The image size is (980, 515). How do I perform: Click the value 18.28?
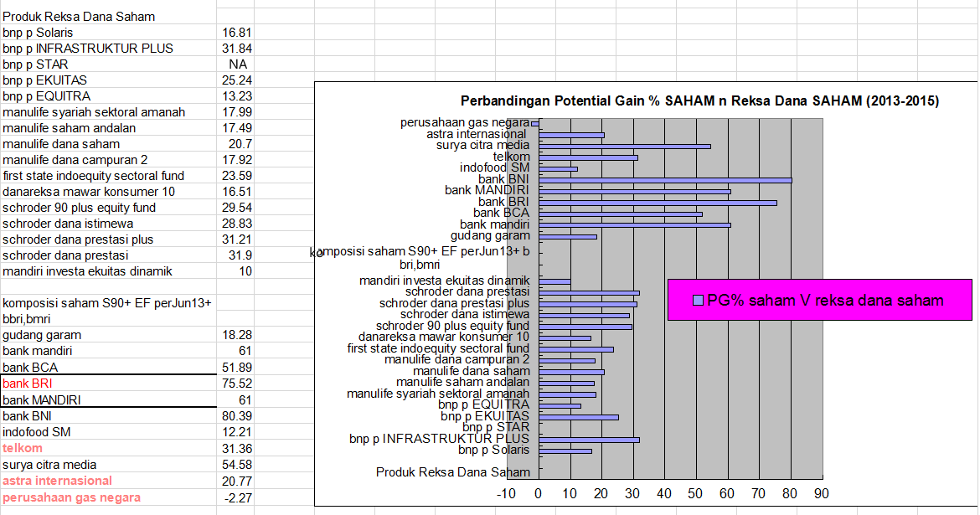235,336
